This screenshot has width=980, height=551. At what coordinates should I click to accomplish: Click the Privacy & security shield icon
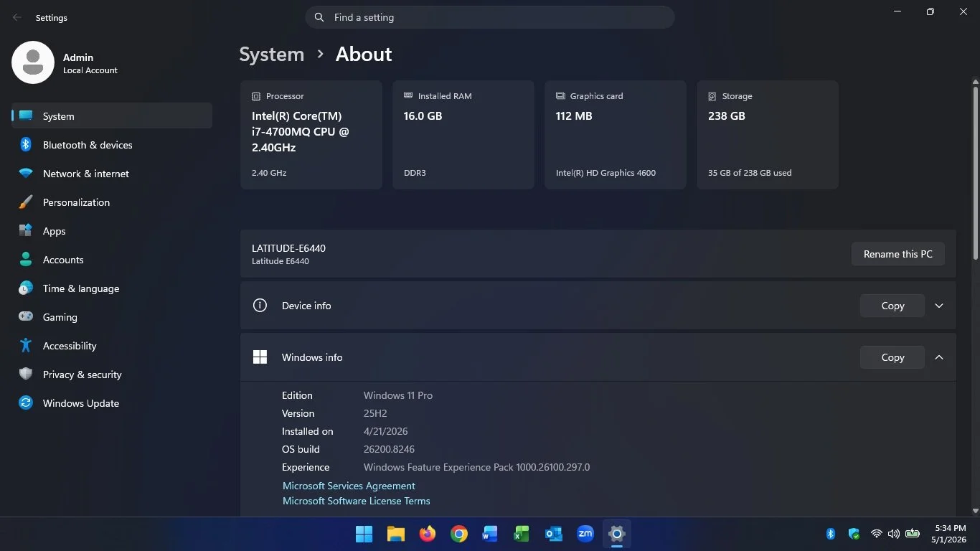pyautogui.click(x=26, y=374)
